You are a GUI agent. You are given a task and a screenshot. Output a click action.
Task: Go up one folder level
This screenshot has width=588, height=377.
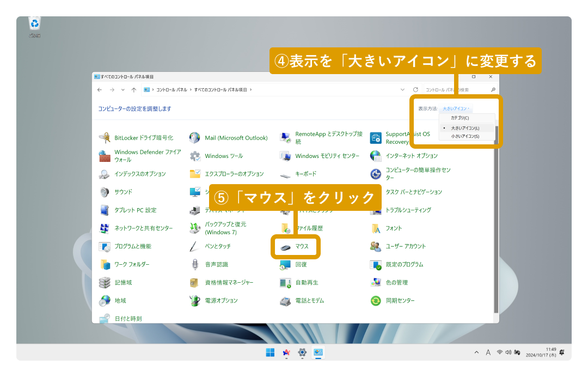coord(134,90)
